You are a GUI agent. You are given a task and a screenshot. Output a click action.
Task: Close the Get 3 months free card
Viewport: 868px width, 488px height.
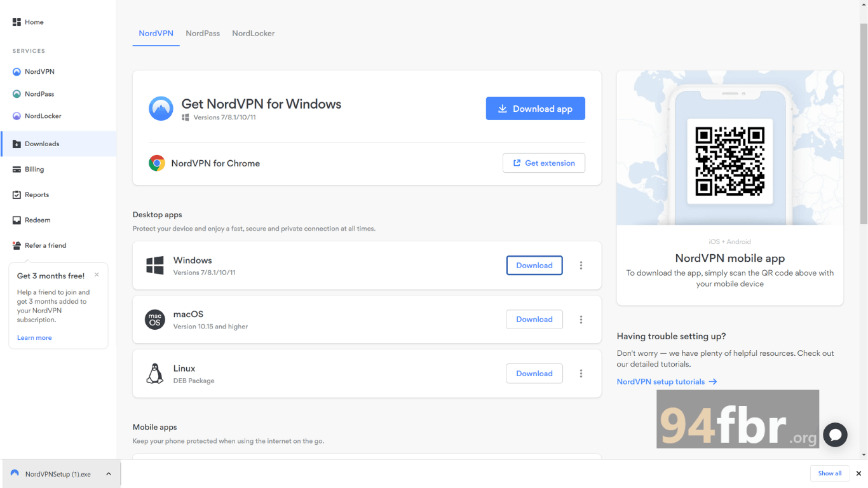click(x=97, y=274)
